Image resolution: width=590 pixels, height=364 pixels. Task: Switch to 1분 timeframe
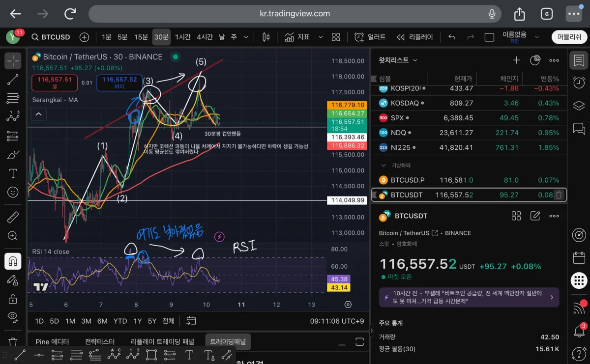[x=107, y=37]
